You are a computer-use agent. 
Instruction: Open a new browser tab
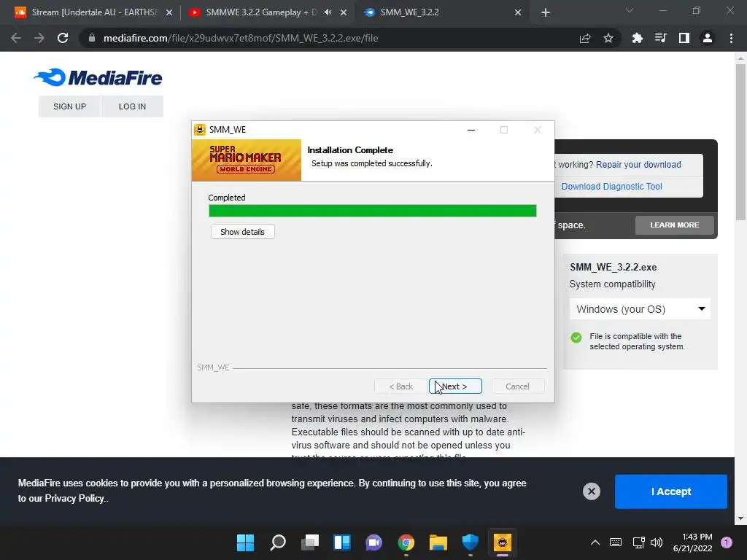[x=546, y=13]
